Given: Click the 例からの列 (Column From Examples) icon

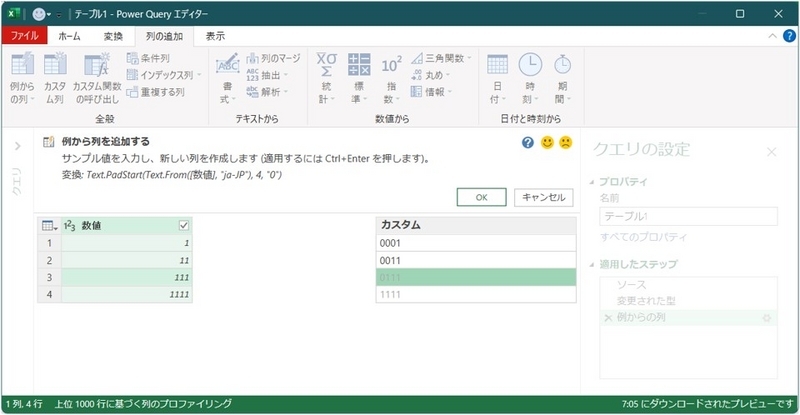Looking at the screenshot, I should click(x=22, y=65).
